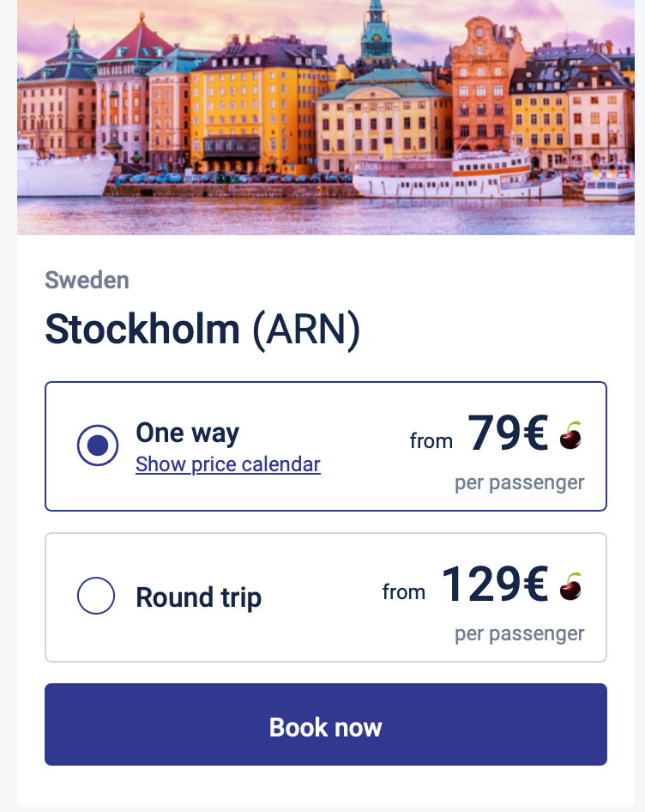Click the 129€ round trip price
The image size is (645, 812).
coord(494,584)
